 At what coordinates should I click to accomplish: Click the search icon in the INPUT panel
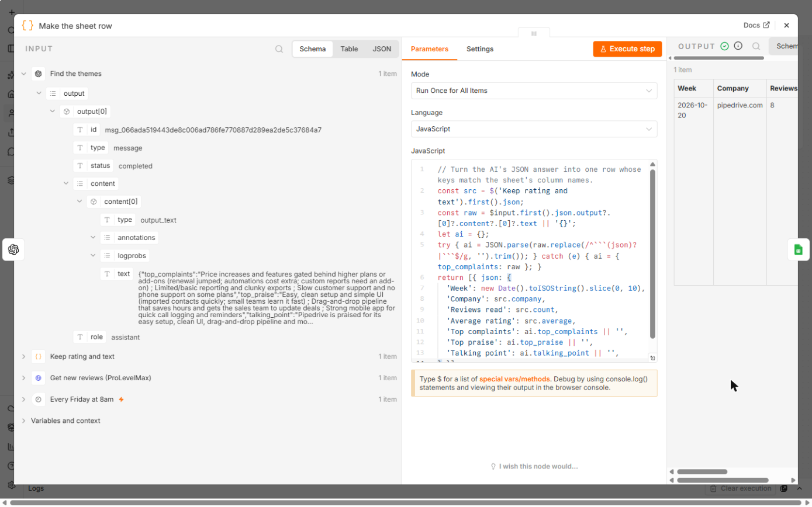pos(279,49)
